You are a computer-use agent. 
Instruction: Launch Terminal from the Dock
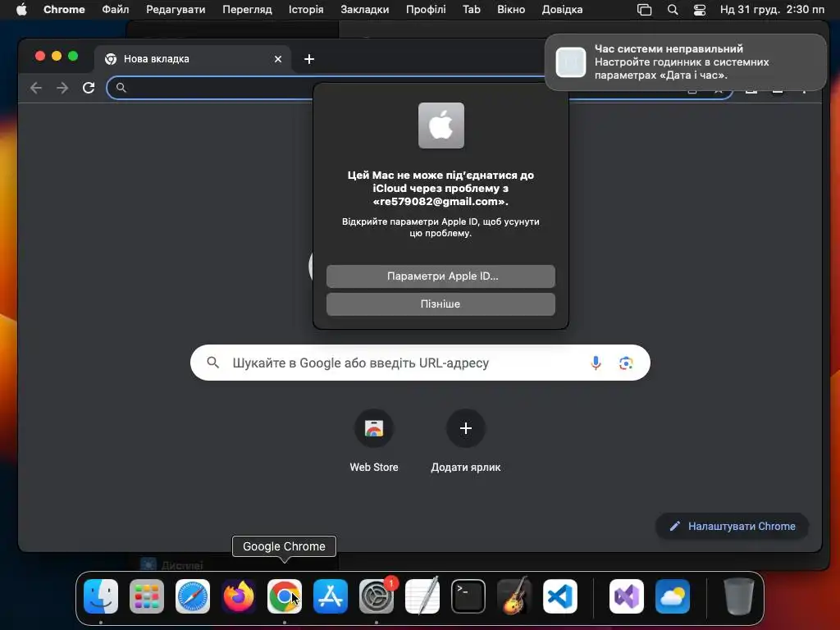tap(468, 596)
